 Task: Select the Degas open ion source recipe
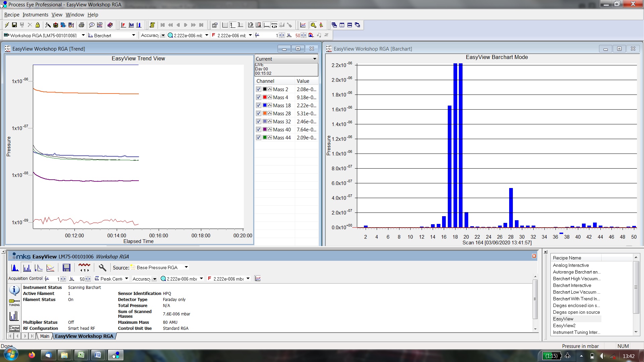pos(576,312)
